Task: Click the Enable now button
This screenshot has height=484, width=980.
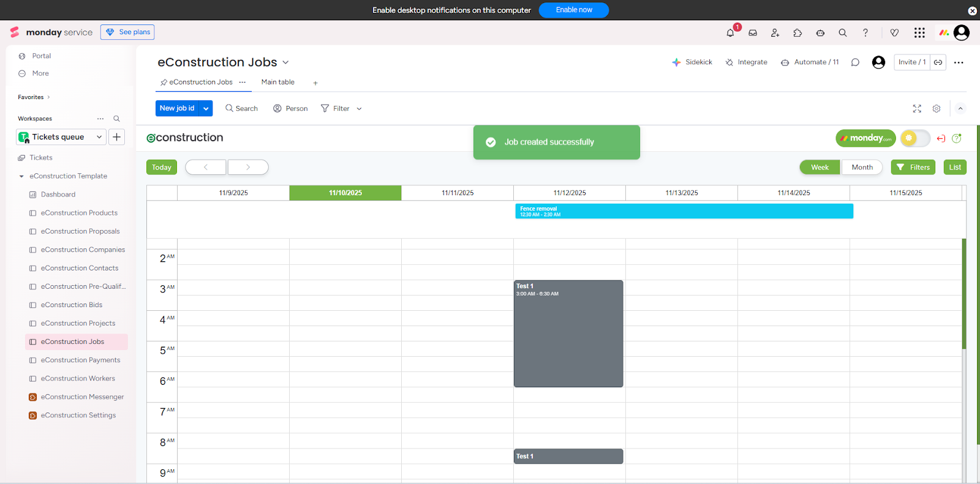Action: point(573,10)
